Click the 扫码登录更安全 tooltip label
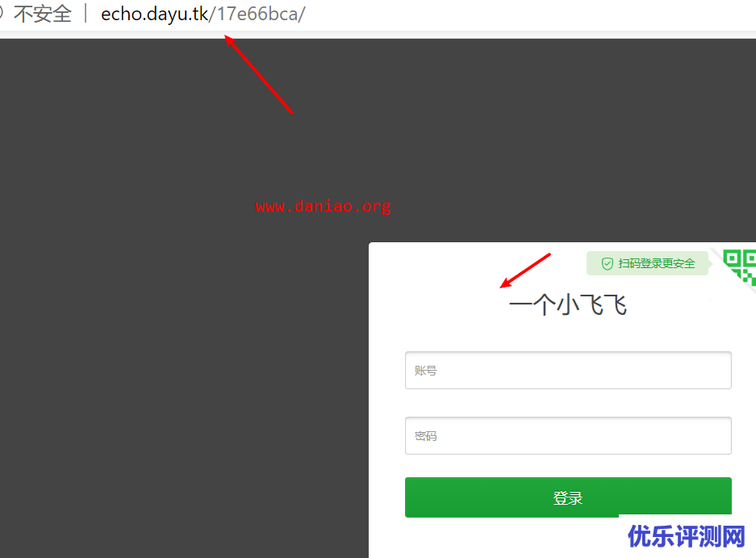This screenshot has height=558, width=756. pos(648,263)
